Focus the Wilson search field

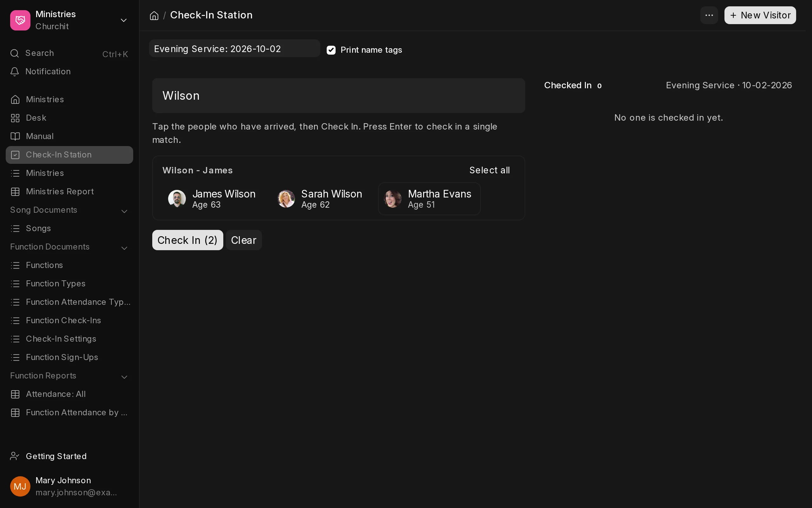tap(338, 96)
